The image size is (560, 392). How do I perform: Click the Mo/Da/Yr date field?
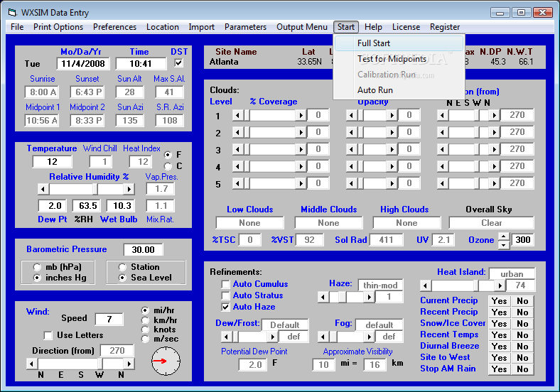tap(83, 63)
